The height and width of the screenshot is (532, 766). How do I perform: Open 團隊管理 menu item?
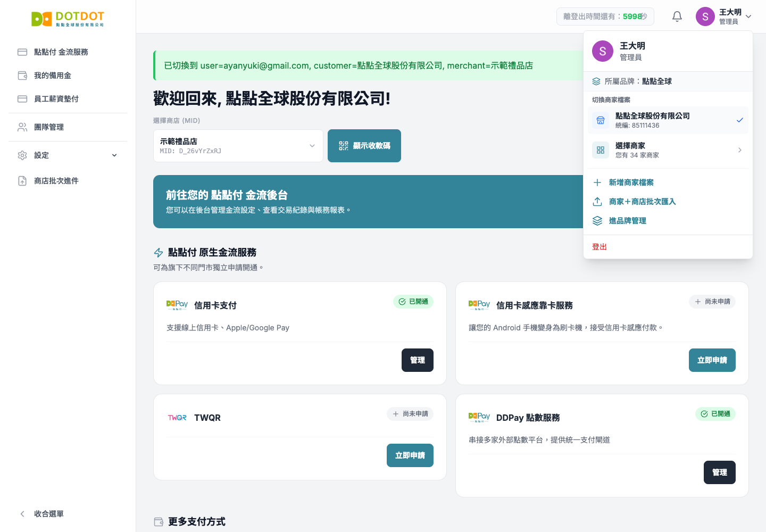pos(68,127)
